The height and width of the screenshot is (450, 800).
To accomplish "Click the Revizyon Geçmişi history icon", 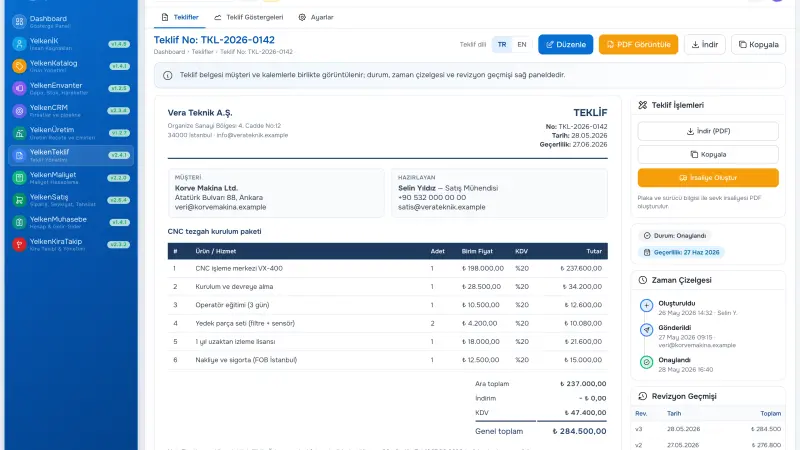I will point(642,396).
